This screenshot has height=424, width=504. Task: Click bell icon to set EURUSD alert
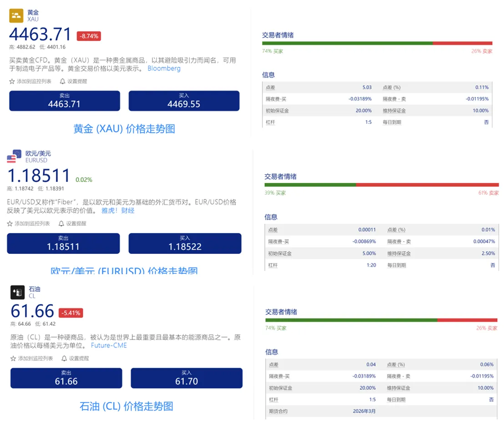[61, 223]
